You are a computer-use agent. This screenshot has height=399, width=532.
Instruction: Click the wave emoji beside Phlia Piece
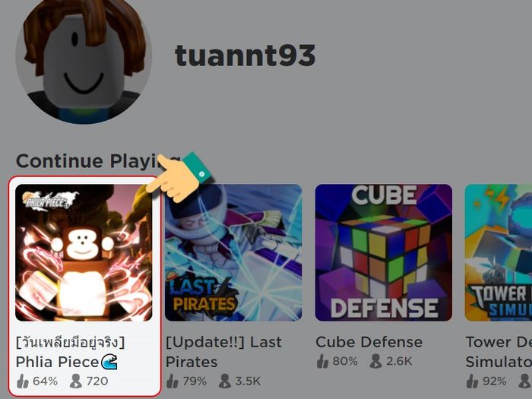109,362
